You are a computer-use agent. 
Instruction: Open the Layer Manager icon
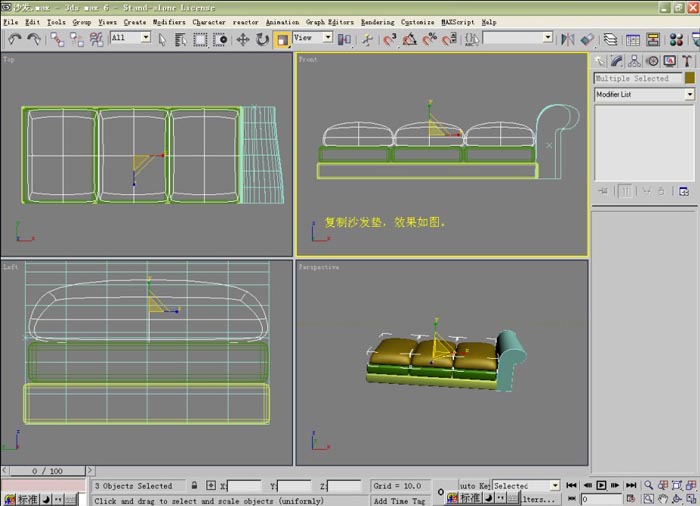(610, 40)
